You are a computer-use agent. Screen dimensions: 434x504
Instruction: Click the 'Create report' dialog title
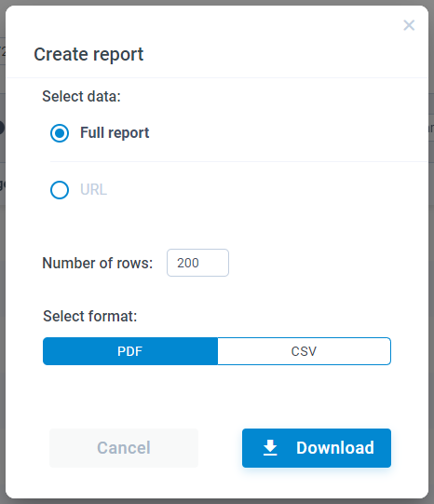pyautogui.click(x=88, y=54)
